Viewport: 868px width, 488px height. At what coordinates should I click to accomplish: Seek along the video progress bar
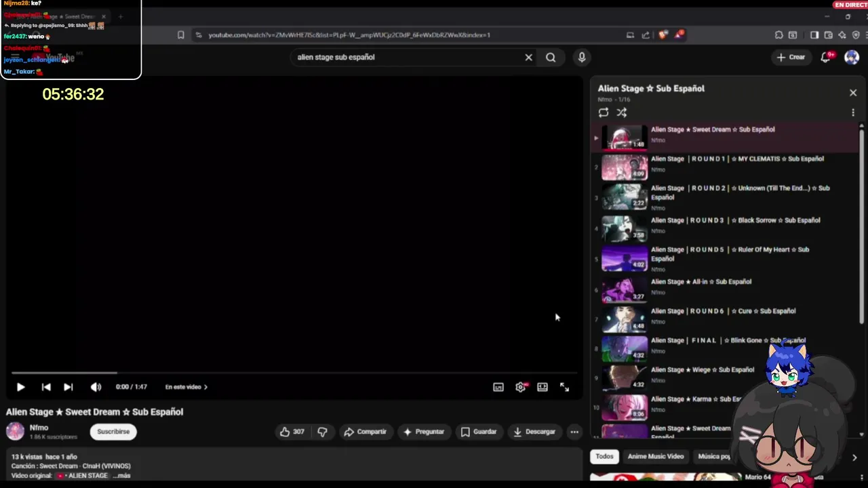coord(294,372)
